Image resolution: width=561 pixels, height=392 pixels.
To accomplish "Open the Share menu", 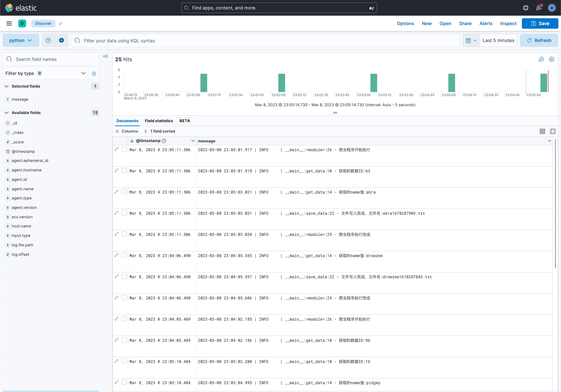I will click(x=465, y=23).
